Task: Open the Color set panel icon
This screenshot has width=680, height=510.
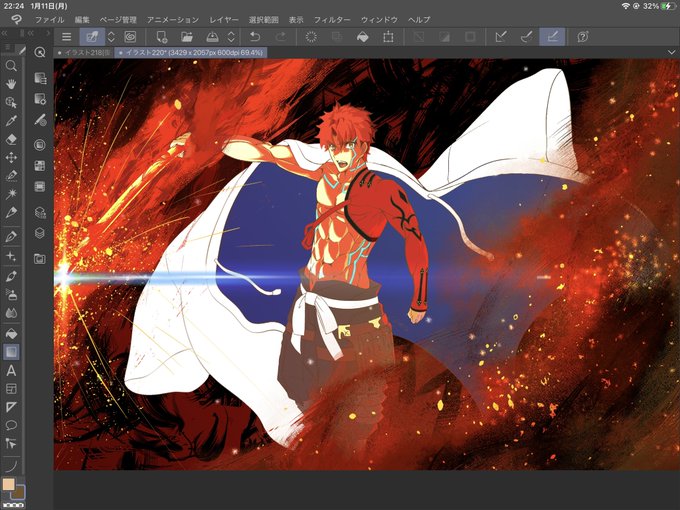Action: 39,165
